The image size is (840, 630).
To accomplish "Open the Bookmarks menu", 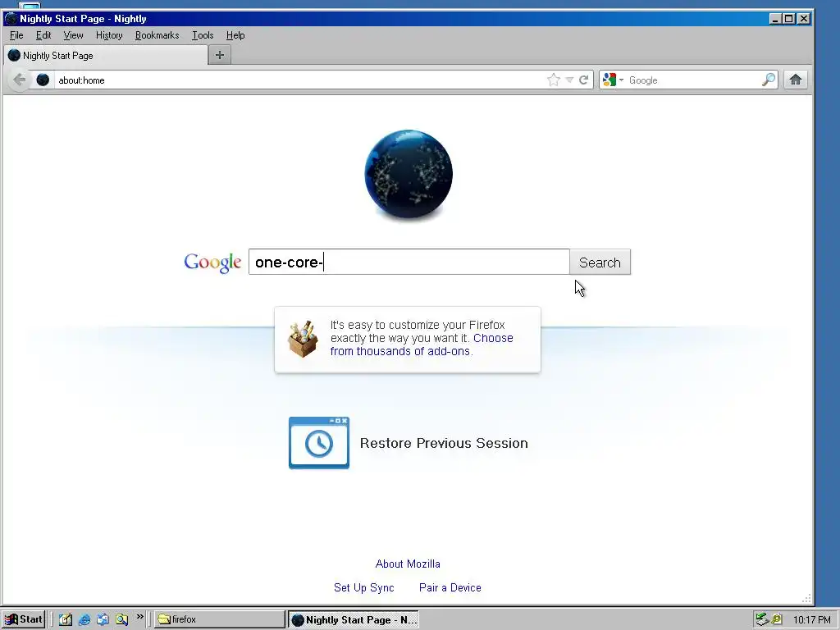I will [157, 35].
